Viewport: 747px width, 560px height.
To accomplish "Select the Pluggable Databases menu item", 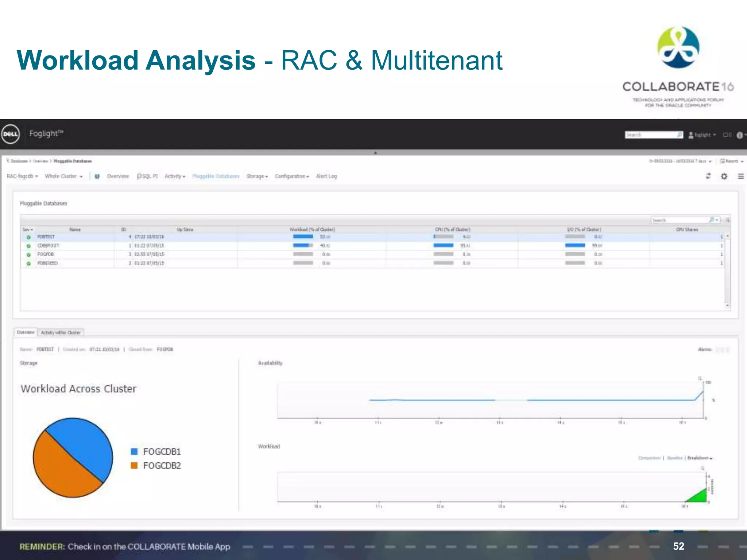I will click(216, 176).
